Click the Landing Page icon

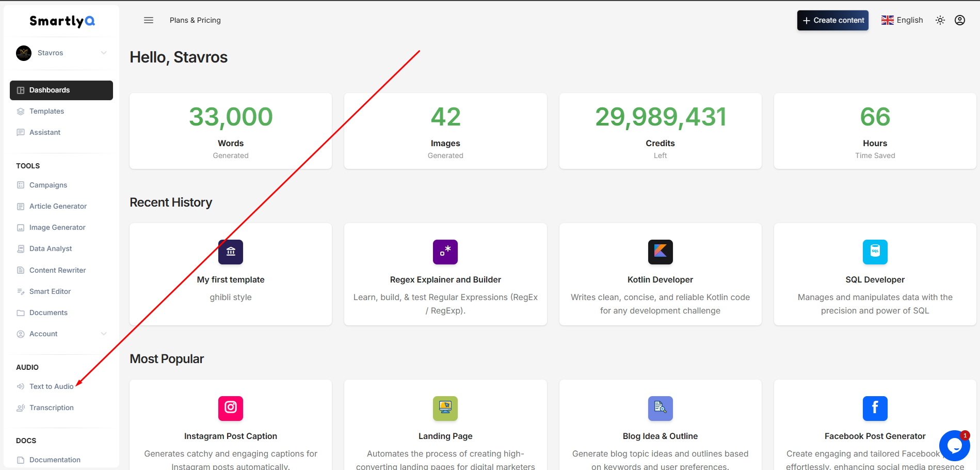(445, 409)
